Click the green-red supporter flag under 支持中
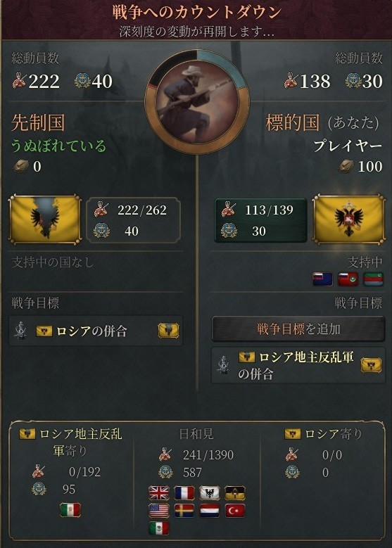 click(374, 279)
